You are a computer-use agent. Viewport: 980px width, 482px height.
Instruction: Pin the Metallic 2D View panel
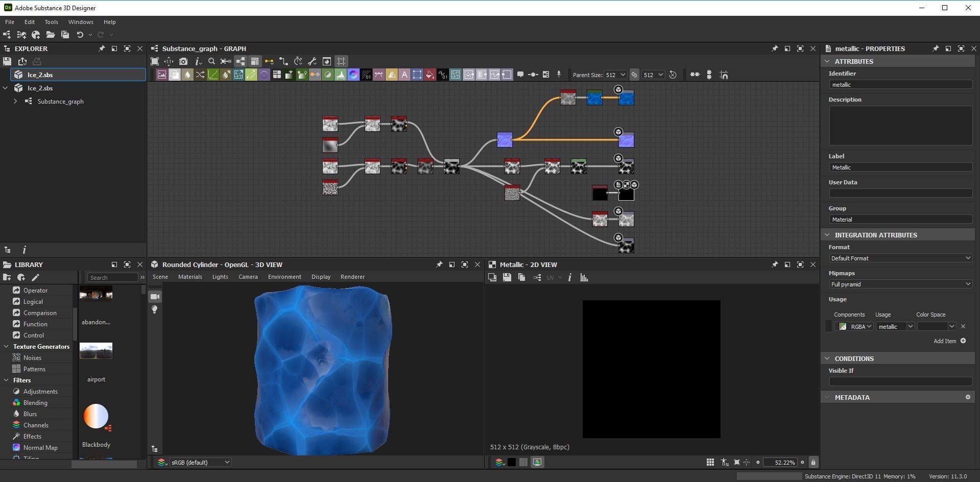tap(774, 264)
